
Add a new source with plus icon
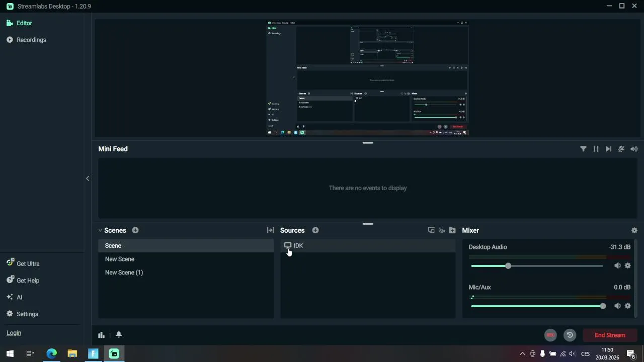click(315, 230)
